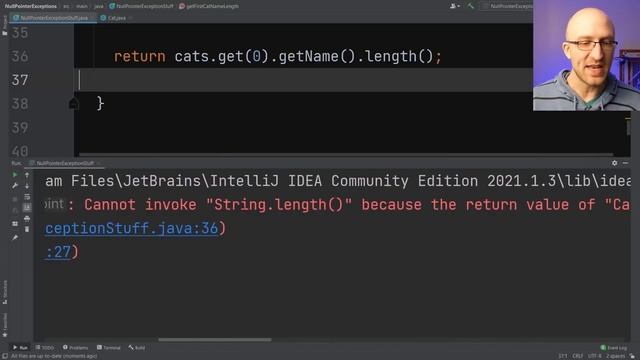Image resolution: width=640 pixels, height=360 pixels.
Task: Click the 2 spaces indent status widget
Action: pyautogui.click(x=616, y=356)
